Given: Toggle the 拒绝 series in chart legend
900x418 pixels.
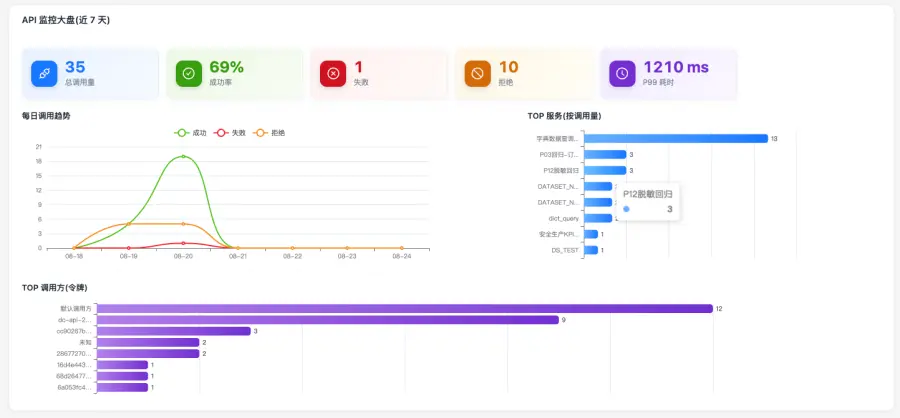Looking at the screenshot, I should (x=269, y=133).
